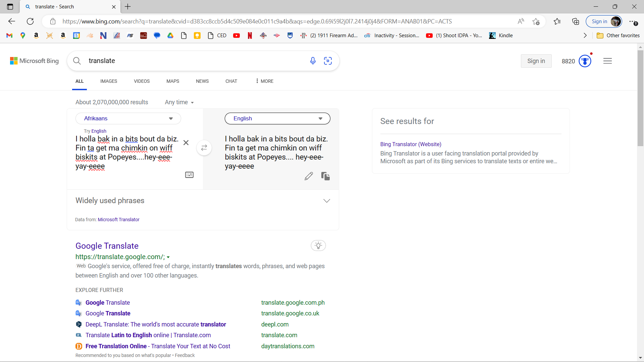
Task: Open the Any time filter dropdown
Action: [179, 102]
